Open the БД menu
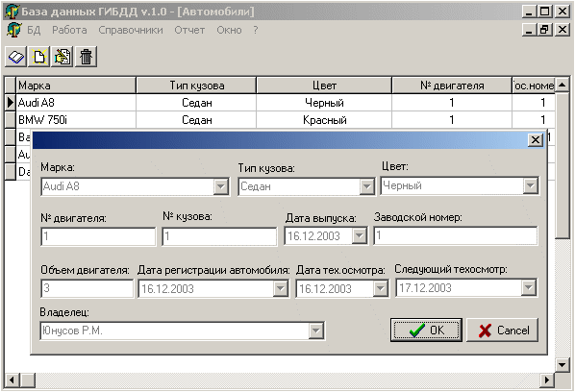 34,30
